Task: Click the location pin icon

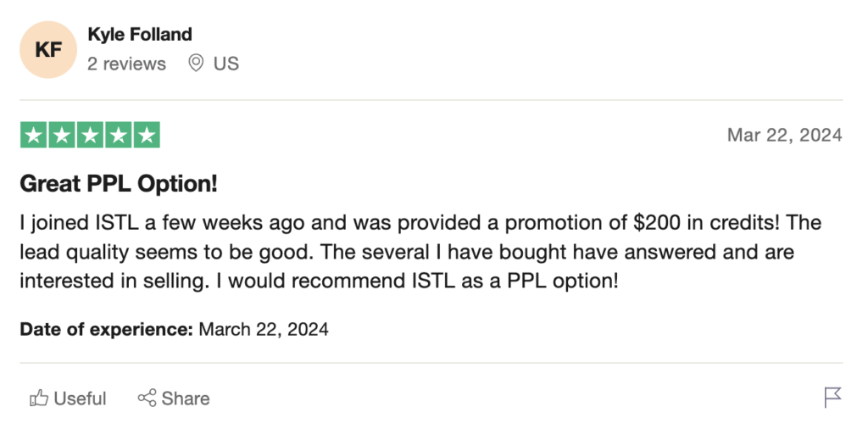Action: pyautogui.click(x=196, y=64)
